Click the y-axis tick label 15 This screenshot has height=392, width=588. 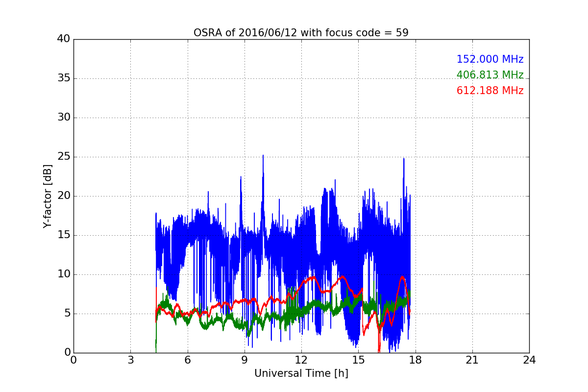[x=63, y=235]
